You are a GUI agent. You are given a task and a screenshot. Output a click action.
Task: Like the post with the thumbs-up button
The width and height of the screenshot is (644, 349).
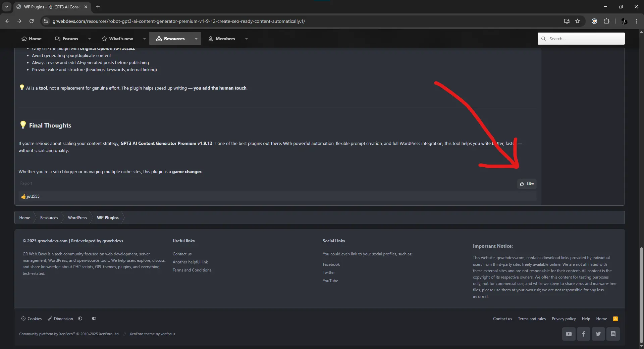[x=527, y=184]
